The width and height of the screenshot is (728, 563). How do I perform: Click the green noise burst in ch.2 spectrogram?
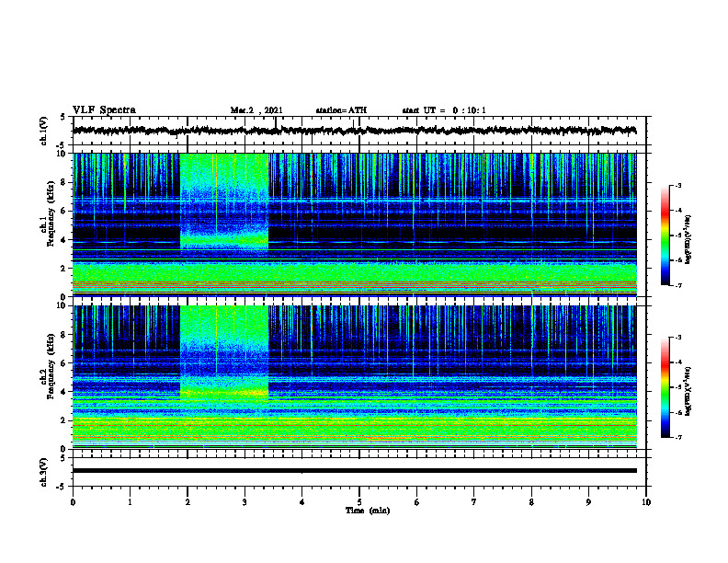coord(224,354)
